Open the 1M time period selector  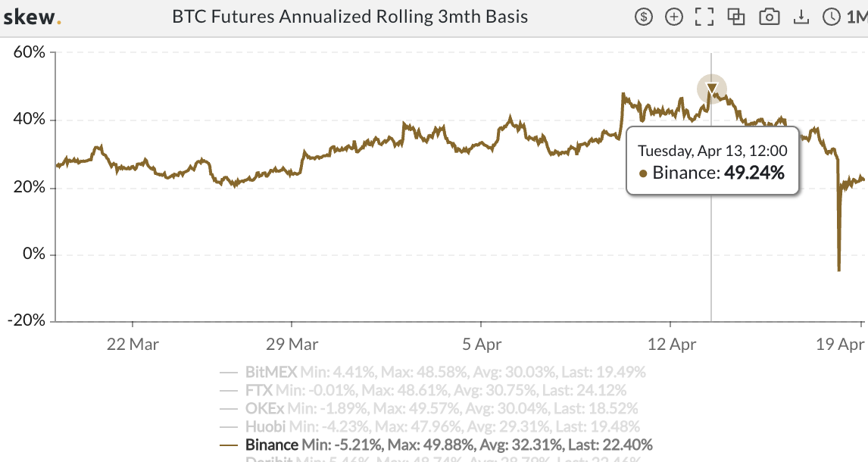pos(857,17)
